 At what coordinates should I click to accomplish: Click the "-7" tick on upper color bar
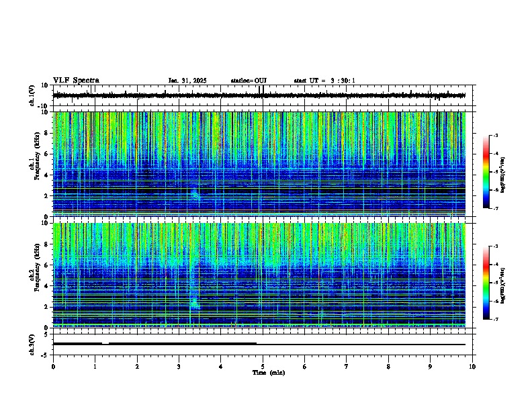click(x=495, y=208)
